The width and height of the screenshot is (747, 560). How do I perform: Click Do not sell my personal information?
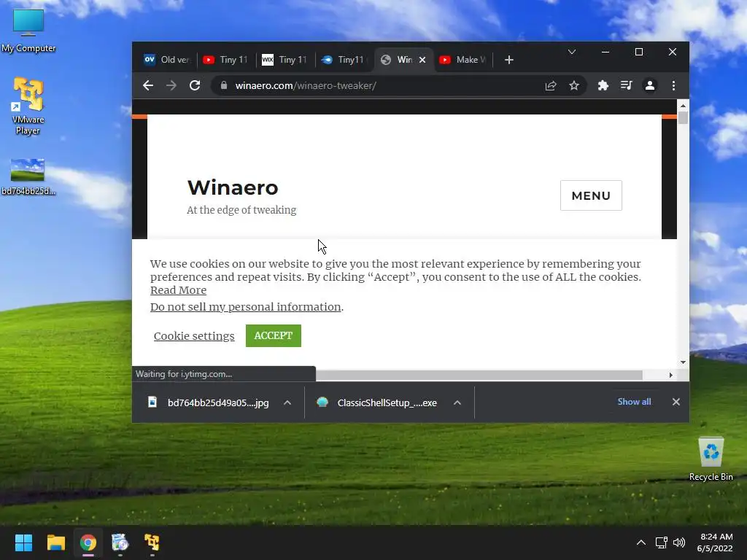(245, 307)
